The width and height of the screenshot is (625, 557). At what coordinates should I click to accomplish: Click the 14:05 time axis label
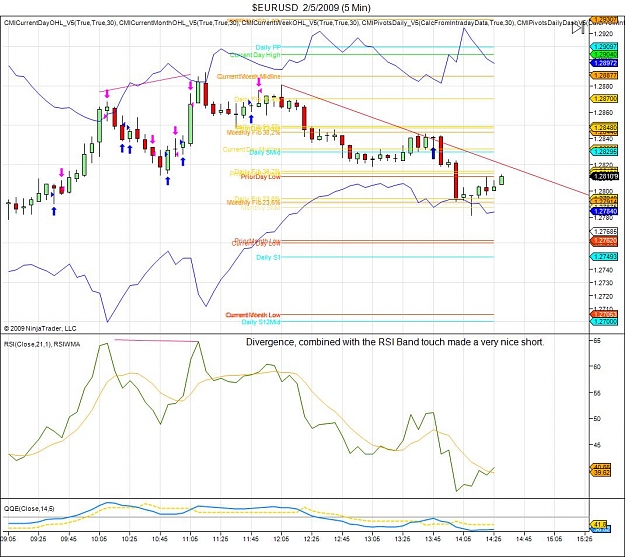coord(463,539)
